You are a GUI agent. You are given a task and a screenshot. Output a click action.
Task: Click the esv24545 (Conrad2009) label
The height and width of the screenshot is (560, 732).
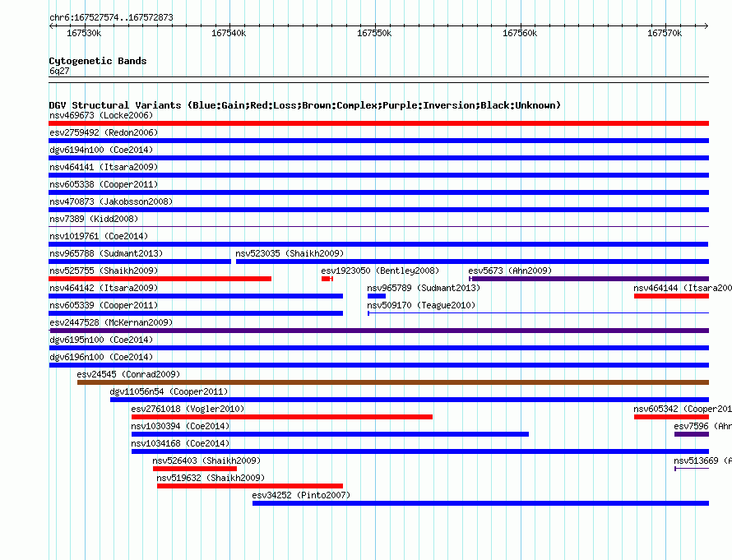(x=128, y=374)
